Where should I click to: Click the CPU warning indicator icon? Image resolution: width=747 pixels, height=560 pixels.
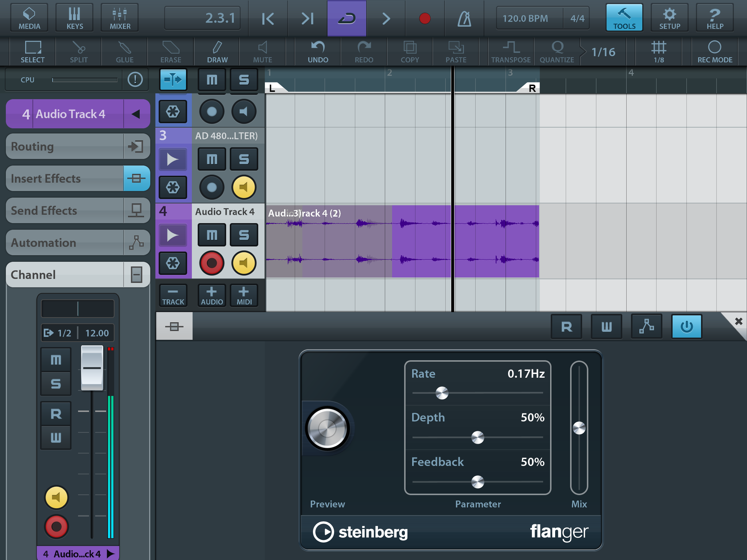[x=135, y=79]
